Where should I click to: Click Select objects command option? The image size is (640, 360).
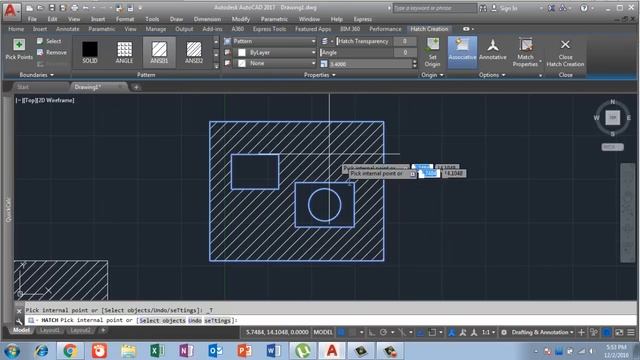point(162,320)
